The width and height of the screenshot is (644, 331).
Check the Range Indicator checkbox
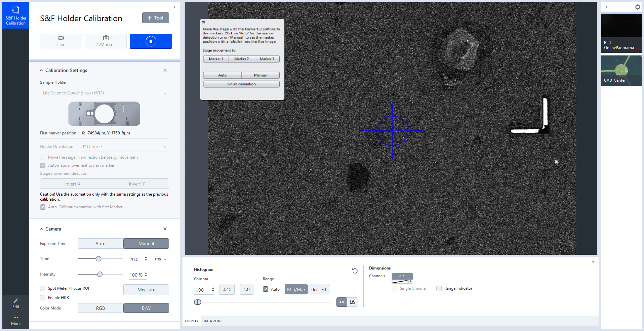click(439, 288)
